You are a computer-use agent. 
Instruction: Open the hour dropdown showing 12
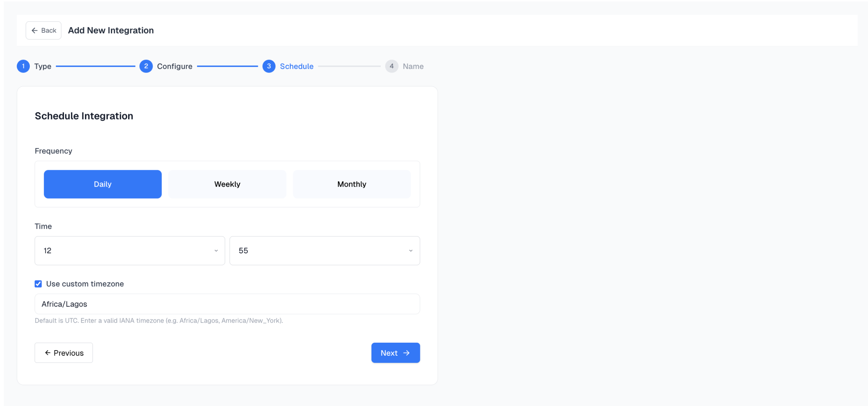click(x=130, y=251)
